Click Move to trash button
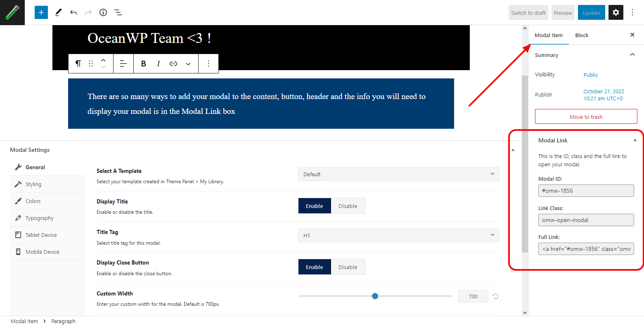 586,117
